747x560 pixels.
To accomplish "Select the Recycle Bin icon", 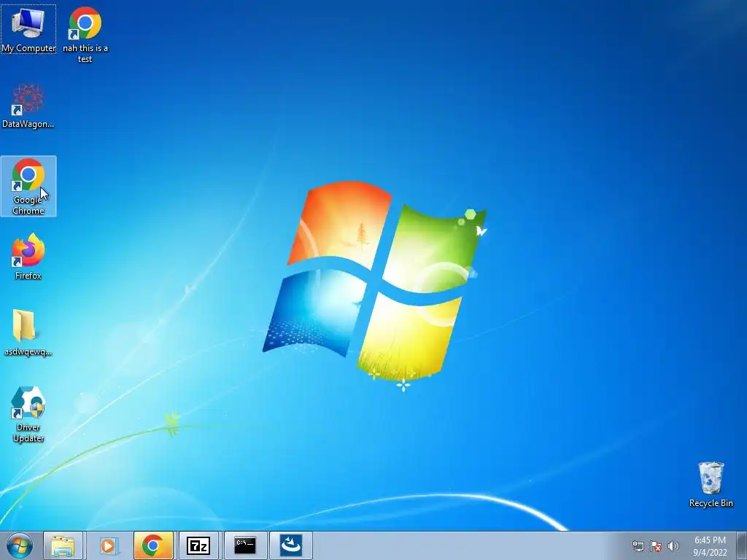I will coord(711,484).
